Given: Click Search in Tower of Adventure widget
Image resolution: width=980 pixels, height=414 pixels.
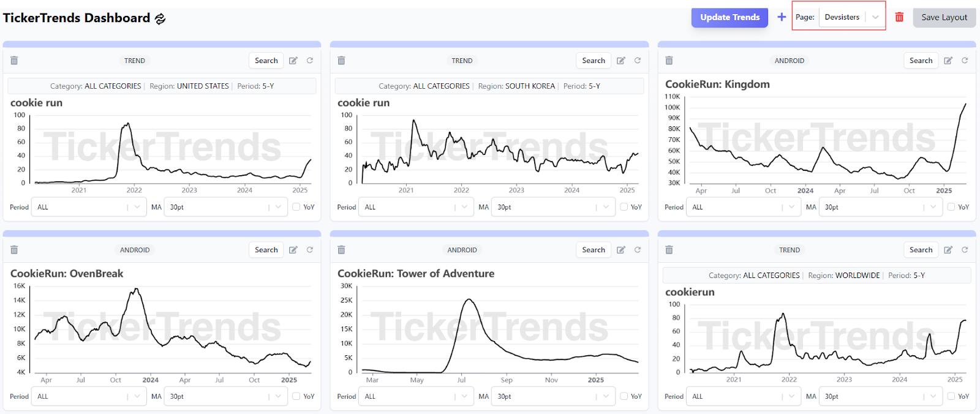Looking at the screenshot, I should point(594,250).
